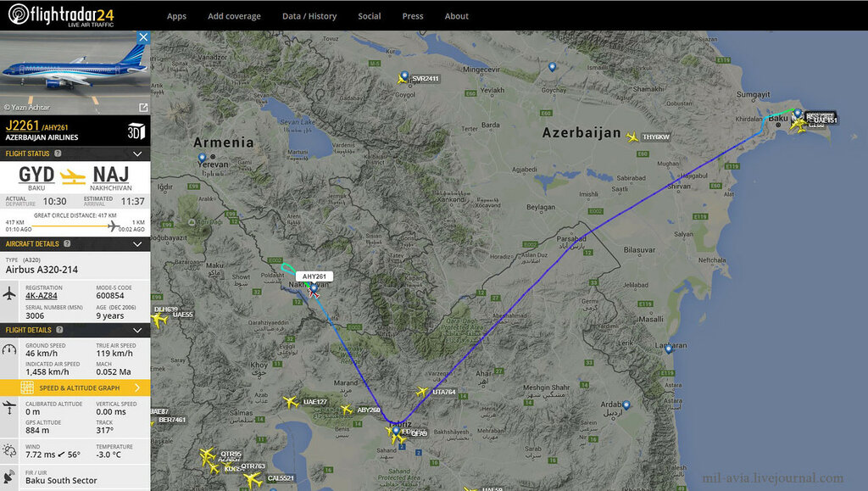The width and height of the screenshot is (868, 491).
Task: Open the 3D view icon
Action: point(136,131)
